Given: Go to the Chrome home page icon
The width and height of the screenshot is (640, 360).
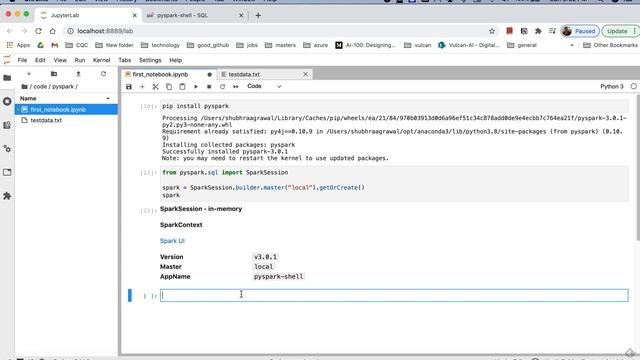Looking at the screenshot, I should [x=53, y=31].
